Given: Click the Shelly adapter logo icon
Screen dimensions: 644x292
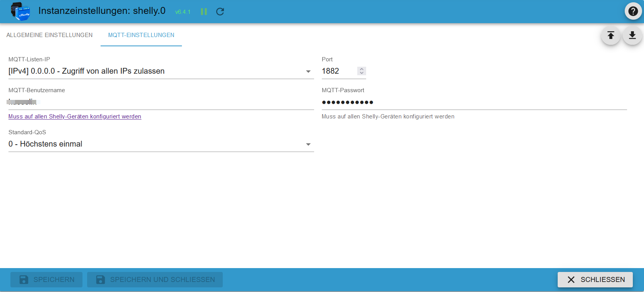Looking at the screenshot, I should 21,11.
